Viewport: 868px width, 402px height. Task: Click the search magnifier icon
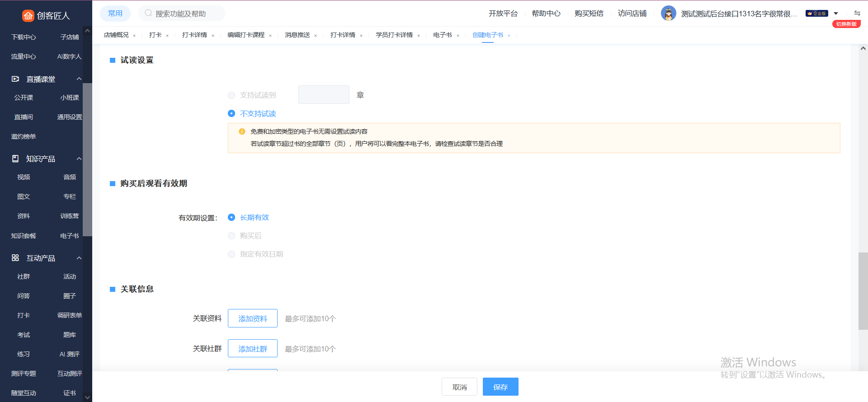point(148,14)
